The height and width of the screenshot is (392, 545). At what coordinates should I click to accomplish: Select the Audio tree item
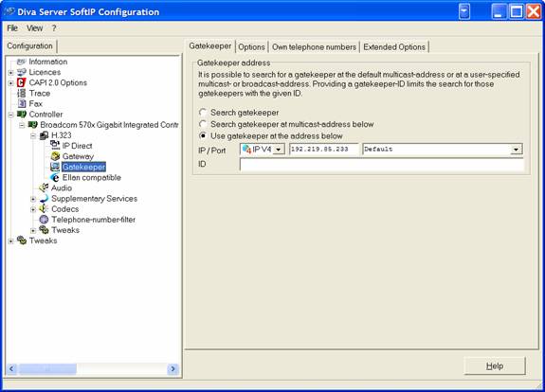click(x=62, y=187)
